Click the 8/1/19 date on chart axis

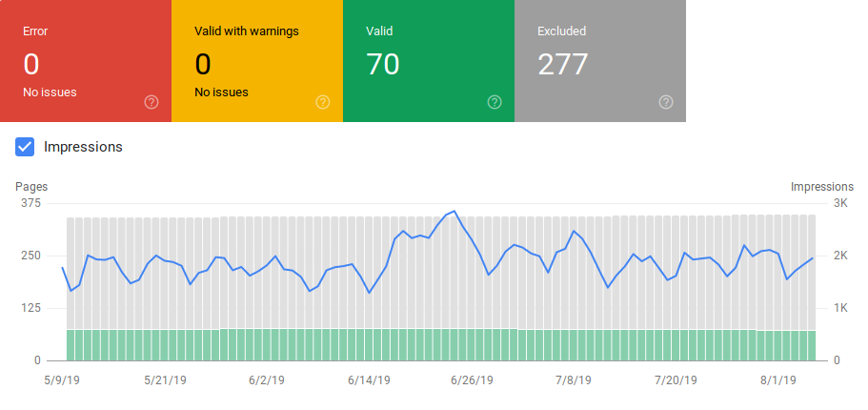click(776, 380)
